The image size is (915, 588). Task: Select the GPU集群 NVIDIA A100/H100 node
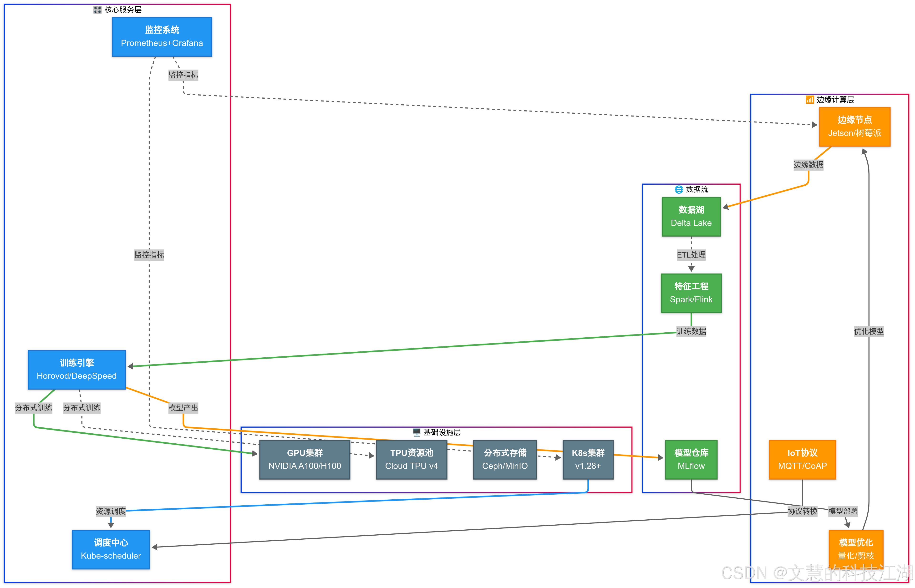pos(305,460)
